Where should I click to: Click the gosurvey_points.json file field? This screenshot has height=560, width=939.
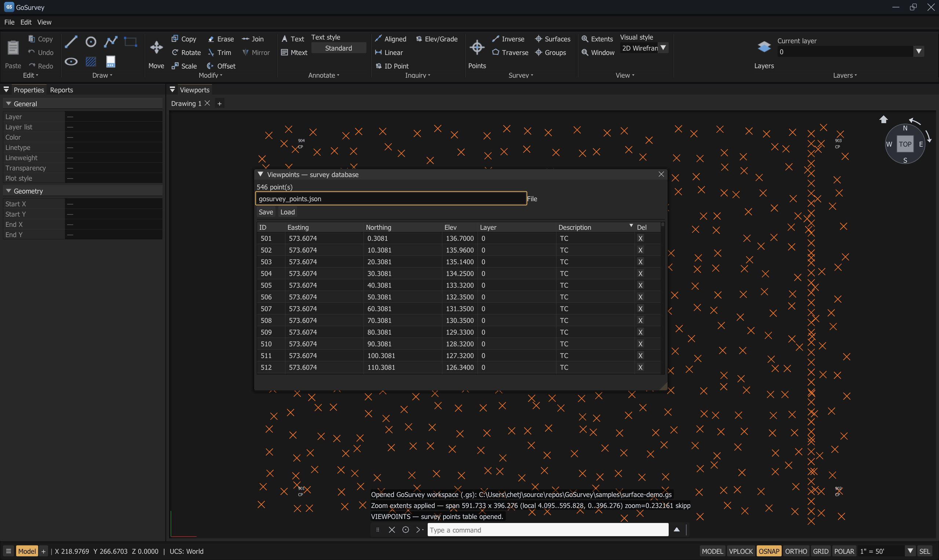point(391,199)
